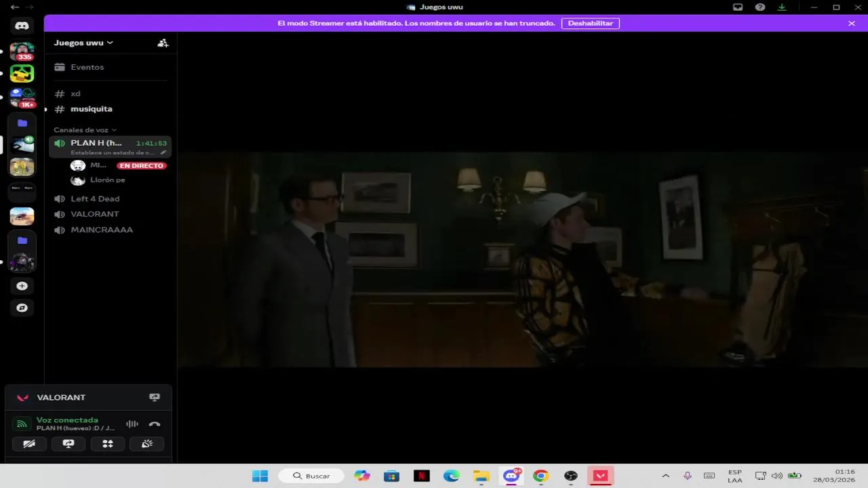Open OBS Studio from taskbar
The width and height of the screenshot is (868, 488).
coord(571,476)
